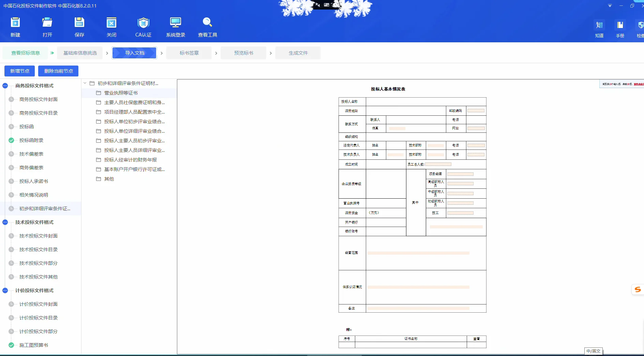Select 初步和详细评审条件证... node
The image size is (644, 356).
click(x=45, y=209)
